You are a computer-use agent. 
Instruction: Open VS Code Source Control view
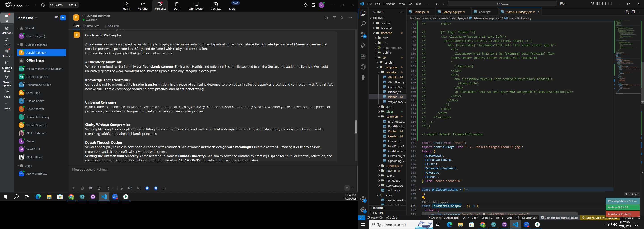point(363,35)
